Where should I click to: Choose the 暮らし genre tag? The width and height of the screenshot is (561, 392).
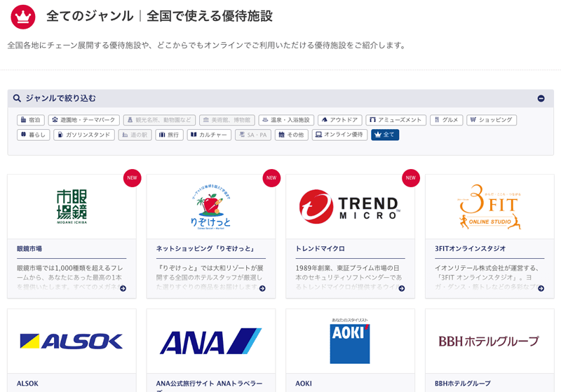[x=33, y=135]
